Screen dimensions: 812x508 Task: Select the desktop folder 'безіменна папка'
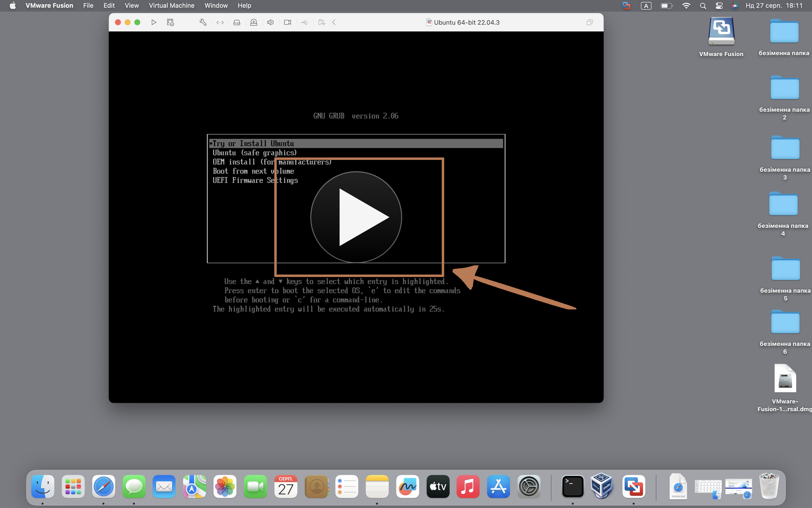(784, 31)
